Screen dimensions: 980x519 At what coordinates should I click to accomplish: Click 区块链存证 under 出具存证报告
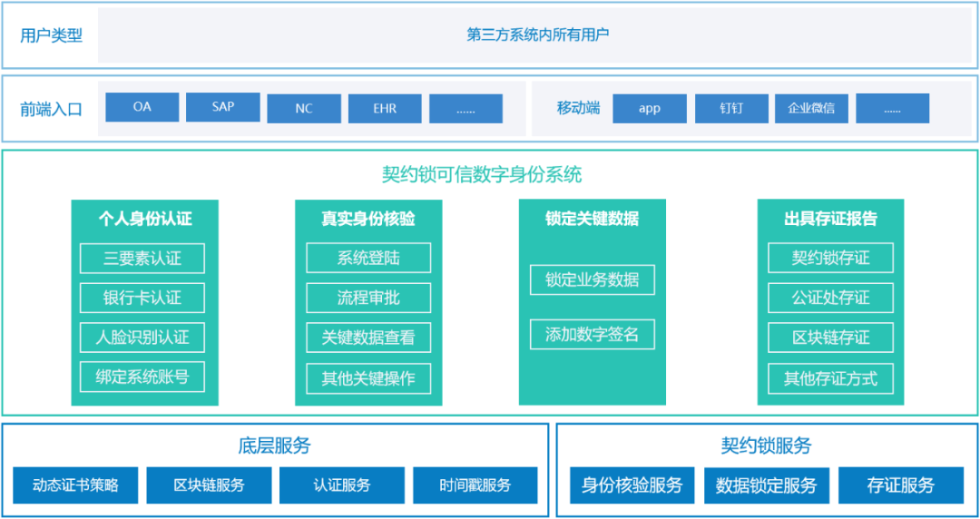pos(830,338)
